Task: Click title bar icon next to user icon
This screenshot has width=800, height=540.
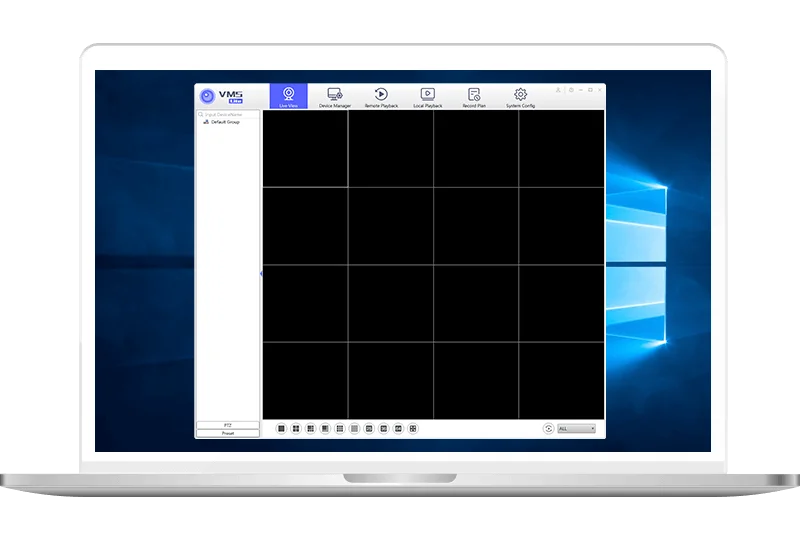Action: (x=571, y=90)
